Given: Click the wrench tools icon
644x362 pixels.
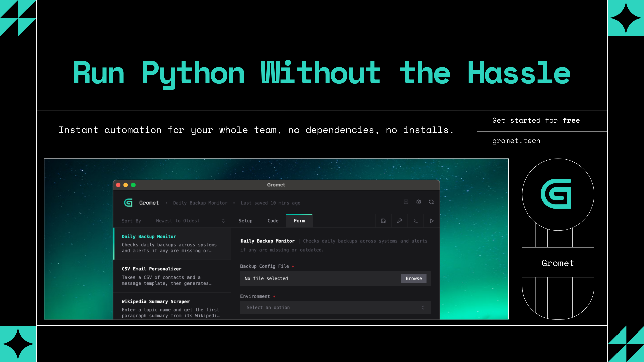Looking at the screenshot, I should (399, 221).
